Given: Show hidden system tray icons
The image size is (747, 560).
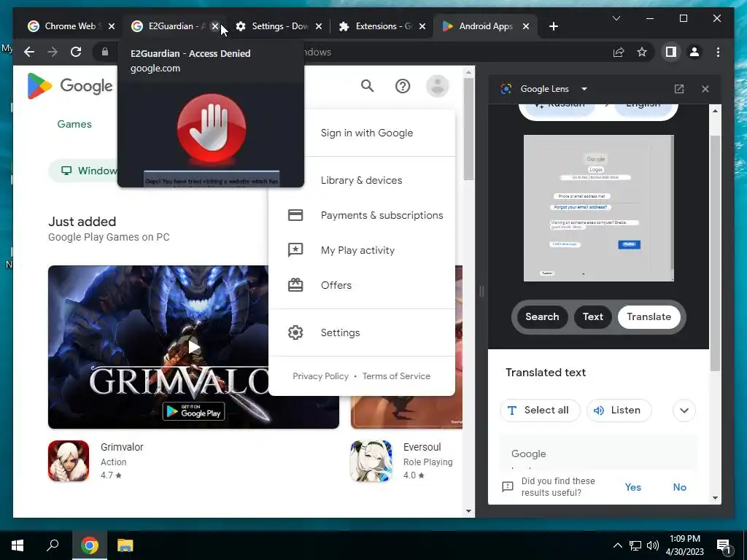Looking at the screenshot, I should pyautogui.click(x=617, y=545).
